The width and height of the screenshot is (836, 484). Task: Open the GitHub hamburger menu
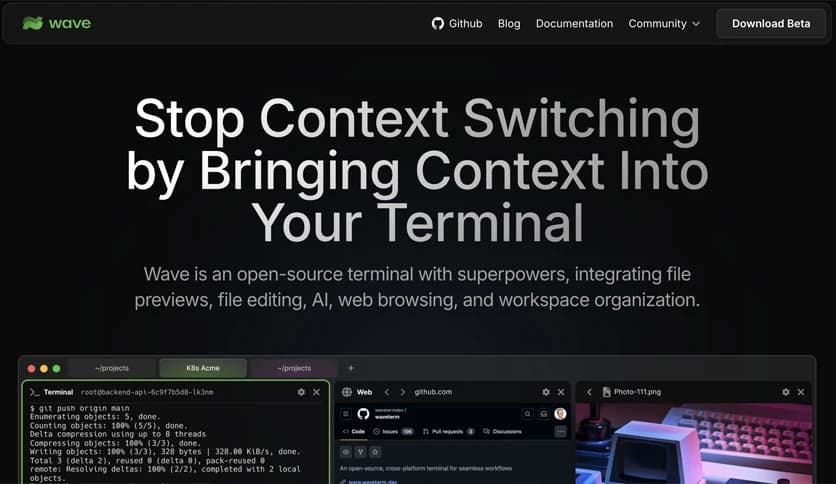(346, 414)
